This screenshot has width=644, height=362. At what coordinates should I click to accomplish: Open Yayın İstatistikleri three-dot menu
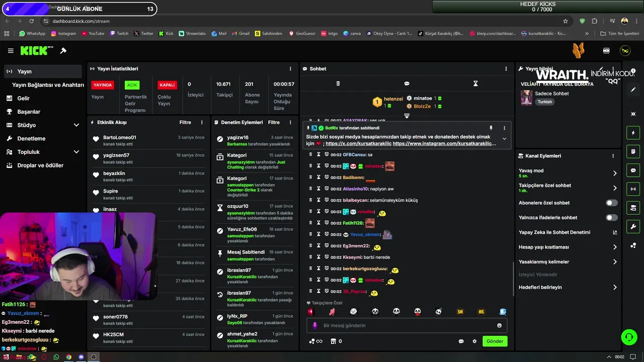coord(290,69)
